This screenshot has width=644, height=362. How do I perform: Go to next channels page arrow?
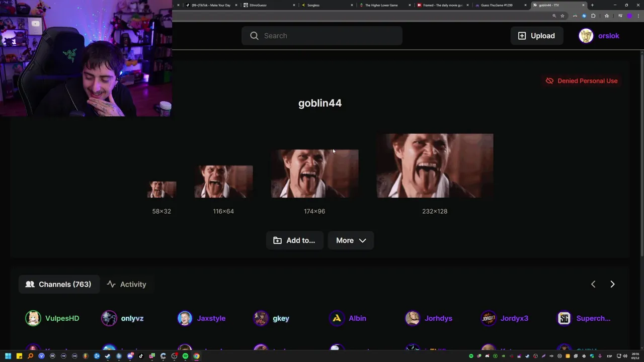612,284
